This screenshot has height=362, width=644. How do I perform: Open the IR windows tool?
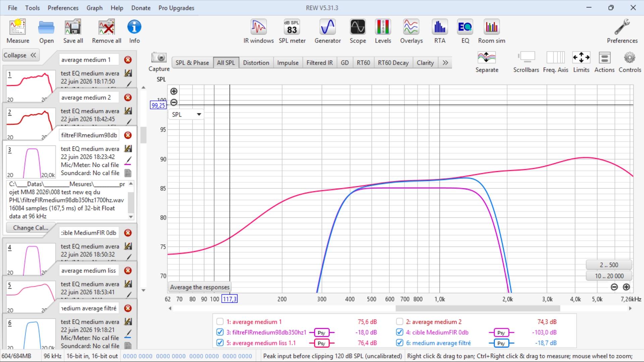tap(259, 31)
